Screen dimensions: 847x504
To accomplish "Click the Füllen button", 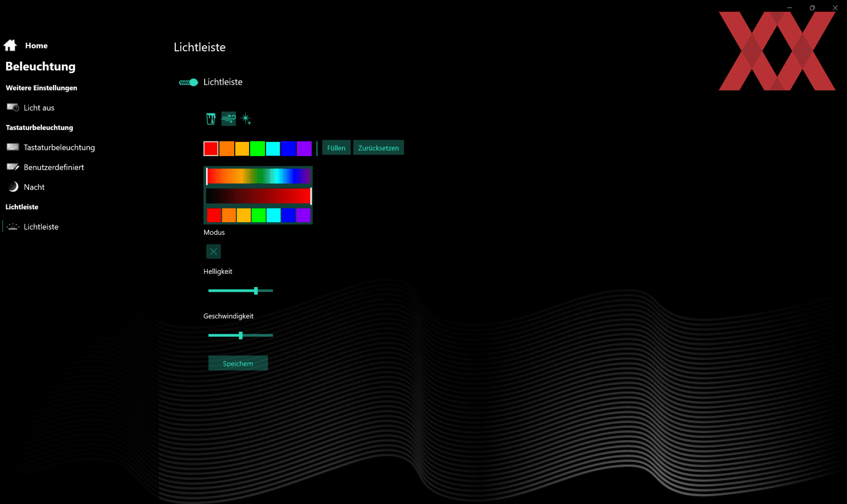I will click(x=336, y=148).
